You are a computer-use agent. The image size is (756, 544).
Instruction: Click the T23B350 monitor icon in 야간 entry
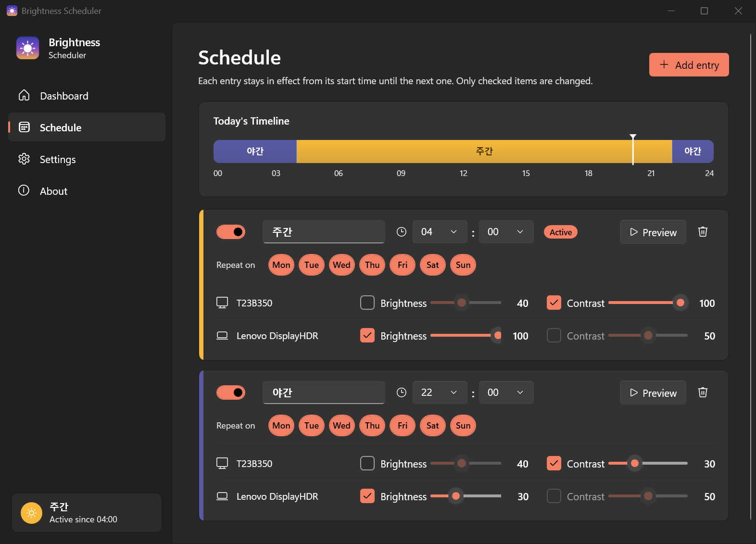click(x=222, y=463)
